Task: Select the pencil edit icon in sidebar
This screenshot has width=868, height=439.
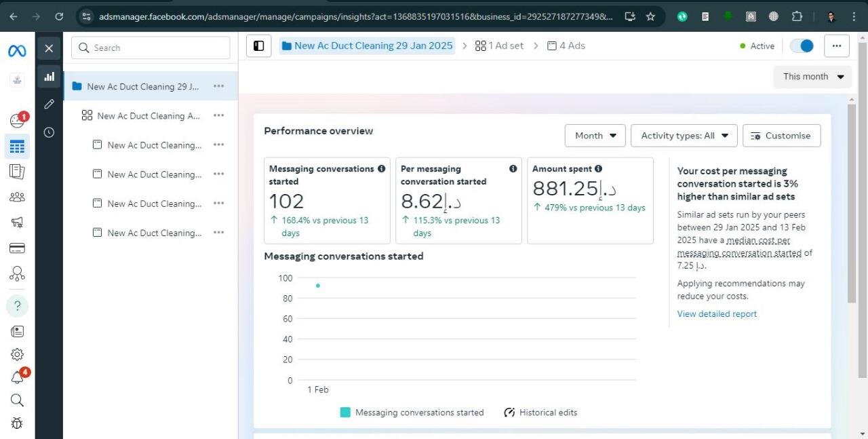Action: point(49,104)
